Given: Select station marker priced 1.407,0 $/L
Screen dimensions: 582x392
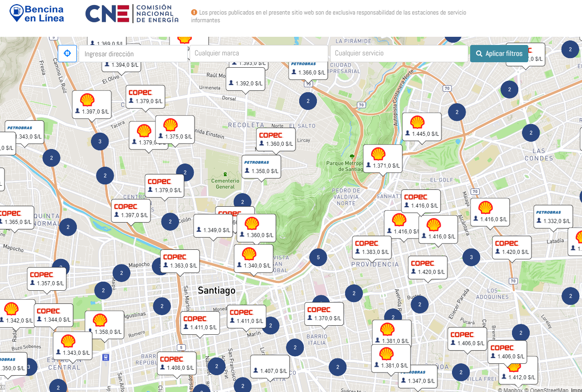Looking at the screenshot, I should (270, 367).
